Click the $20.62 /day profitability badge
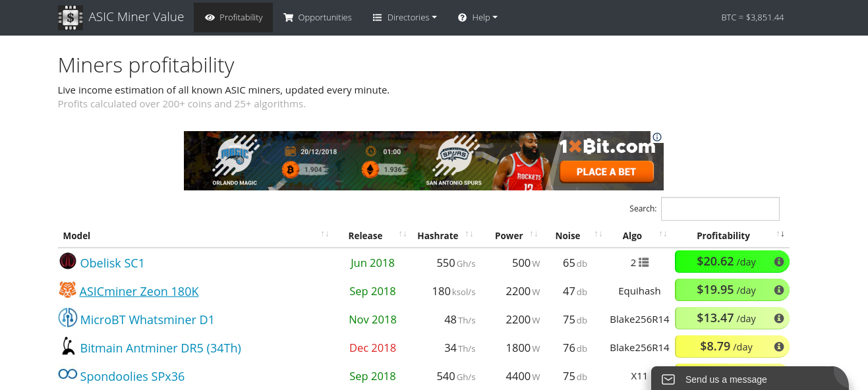 [x=732, y=262]
